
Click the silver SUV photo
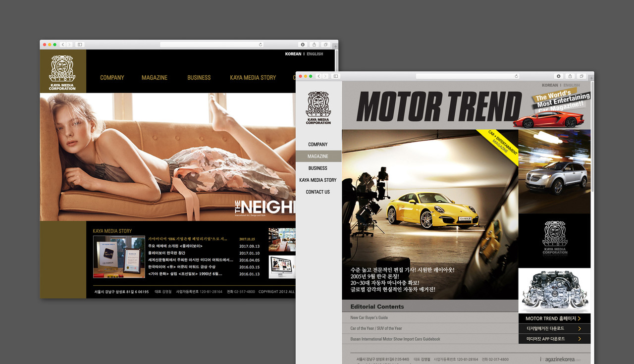tap(555, 171)
